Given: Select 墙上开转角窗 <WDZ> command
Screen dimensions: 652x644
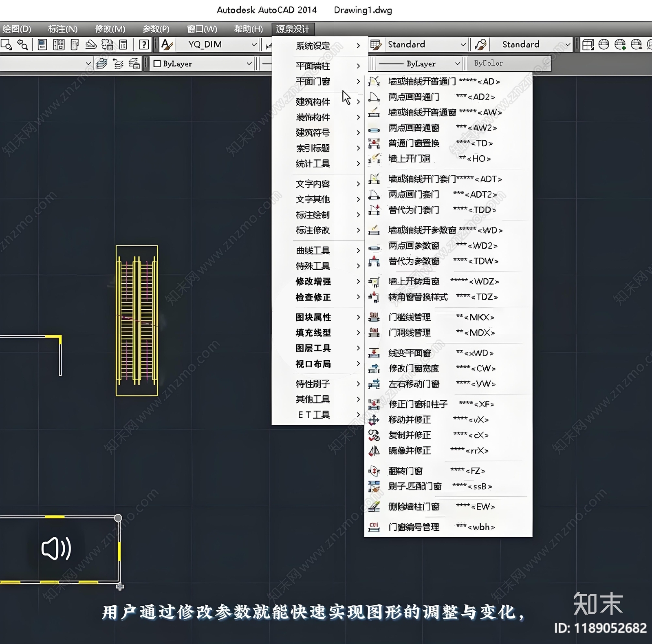Looking at the screenshot, I should pos(448,281).
